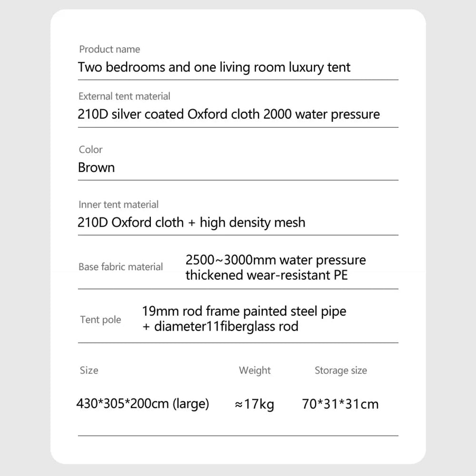Screen dimensions: 476x476
Task: Click the "Storage size" column header
Action: [x=341, y=370]
